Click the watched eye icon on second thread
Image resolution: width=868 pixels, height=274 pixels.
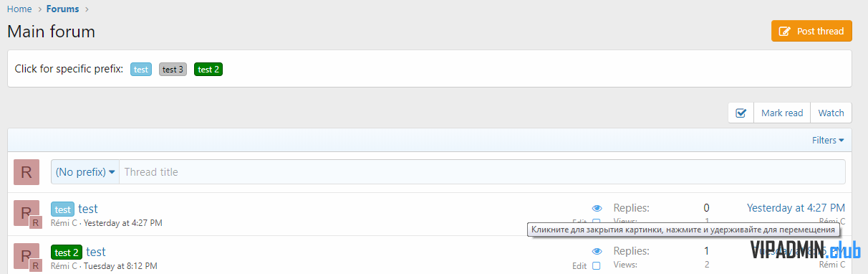[x=597, y=251]
